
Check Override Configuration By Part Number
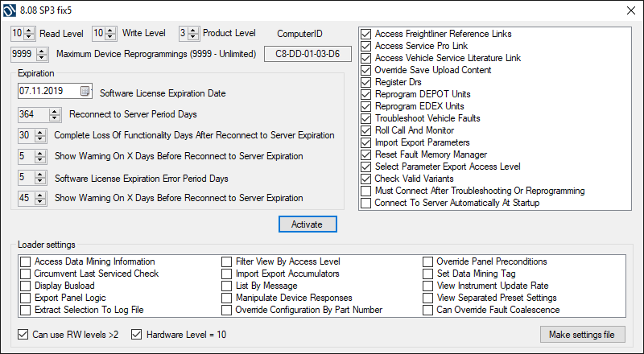[227, 310]
